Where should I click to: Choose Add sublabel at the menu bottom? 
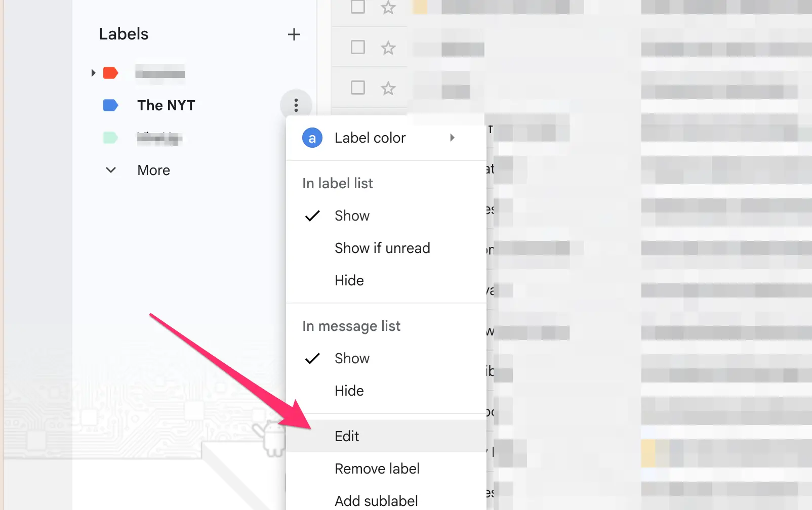[x=376, y=500]
